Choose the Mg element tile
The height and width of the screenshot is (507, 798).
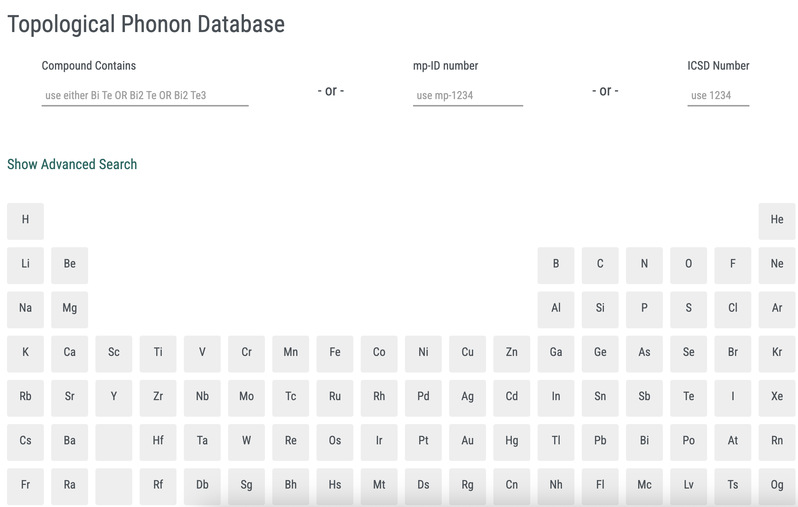[70, 309]
